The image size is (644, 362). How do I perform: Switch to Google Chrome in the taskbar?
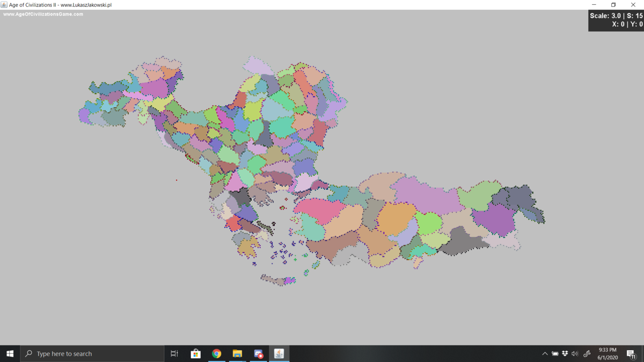tap(216, 353)
